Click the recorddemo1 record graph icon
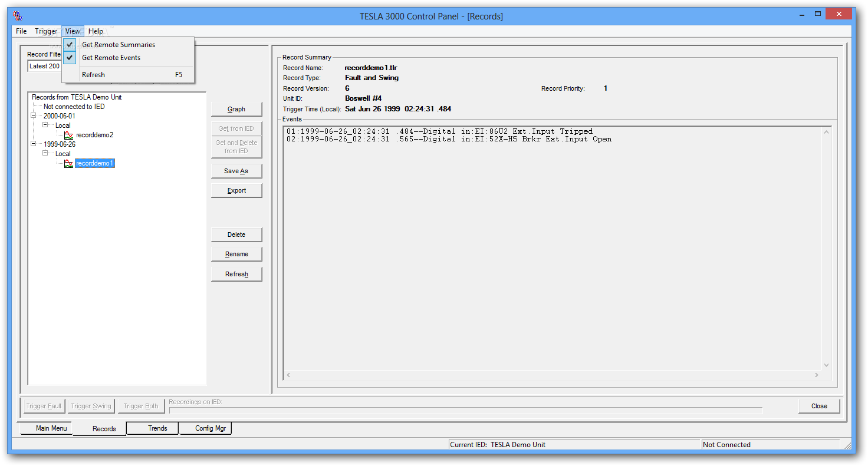Image resolution: width=868 pixels, height=466 pixels. [x=69, y=163]
